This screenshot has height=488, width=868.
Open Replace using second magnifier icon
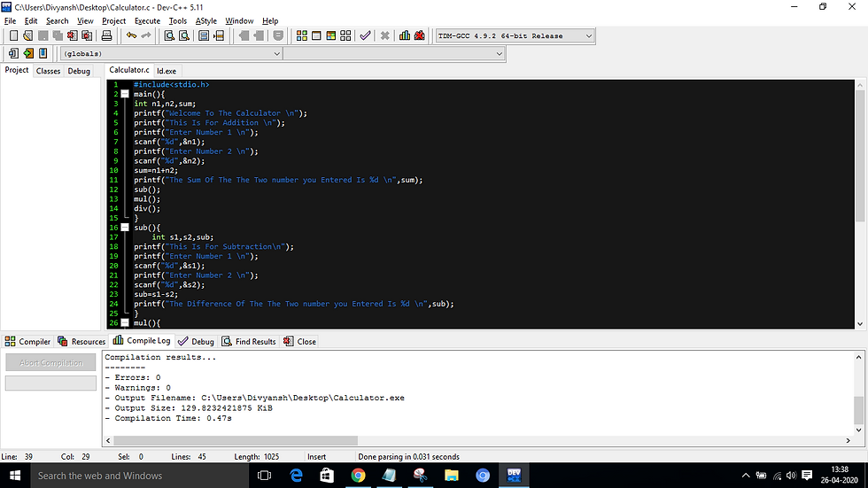[184, 35]
